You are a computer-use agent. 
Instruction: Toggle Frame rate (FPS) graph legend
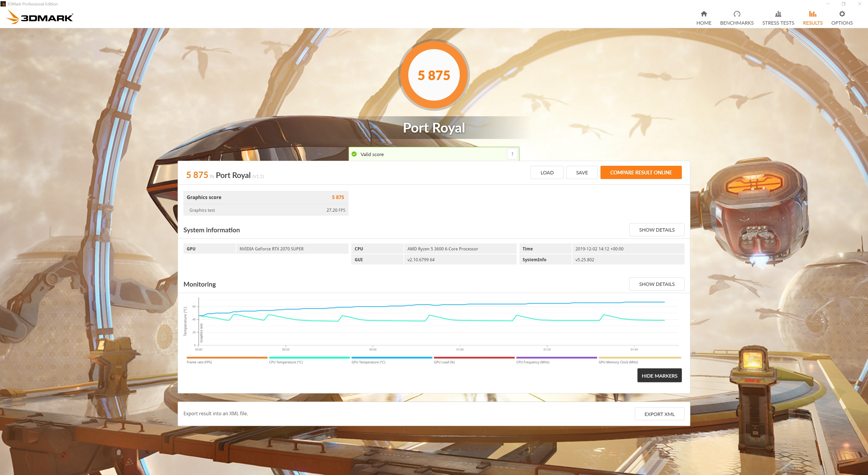[x=199, y=362]
